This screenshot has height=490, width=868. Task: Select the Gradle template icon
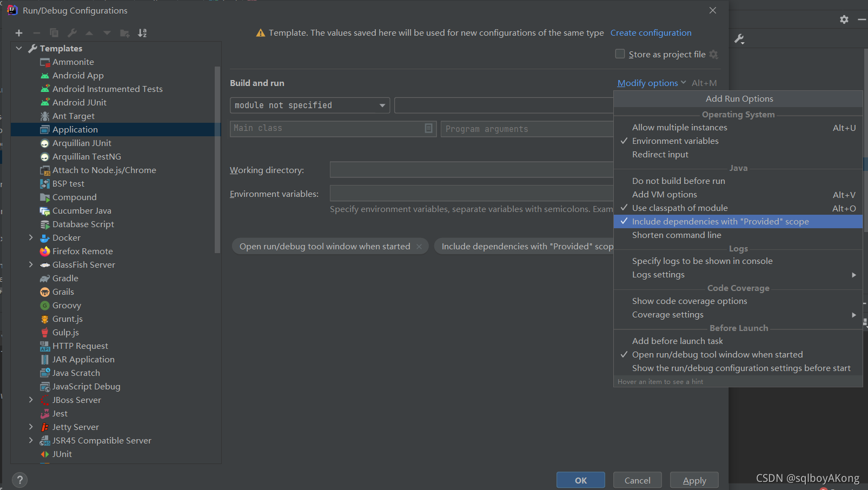point(45,279)
